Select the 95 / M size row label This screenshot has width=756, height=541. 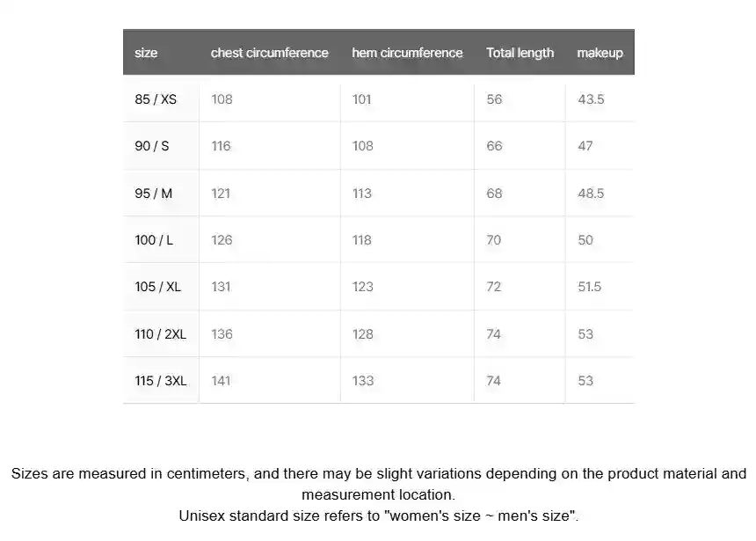click(x=153, y=194)
